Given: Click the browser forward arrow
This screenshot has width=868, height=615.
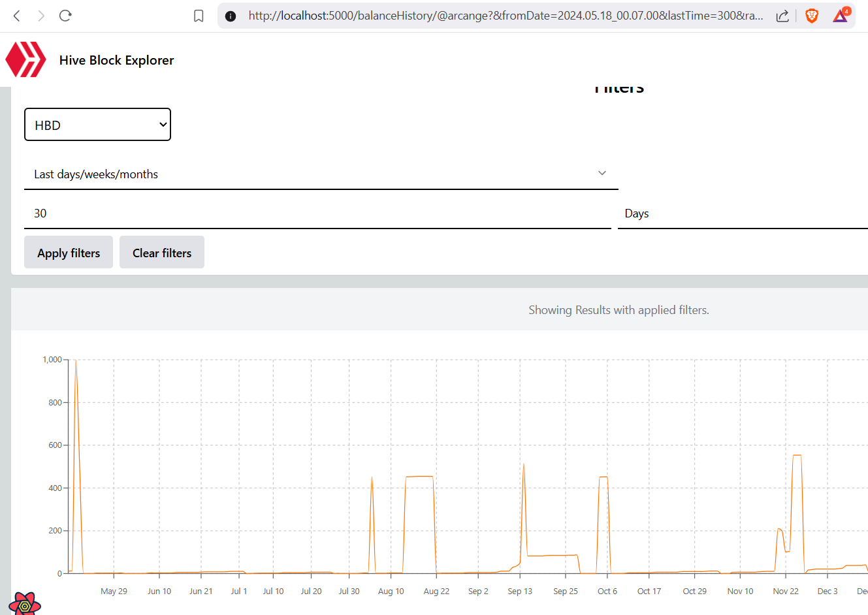Looking at the screenshot, I should pos(41,16).
